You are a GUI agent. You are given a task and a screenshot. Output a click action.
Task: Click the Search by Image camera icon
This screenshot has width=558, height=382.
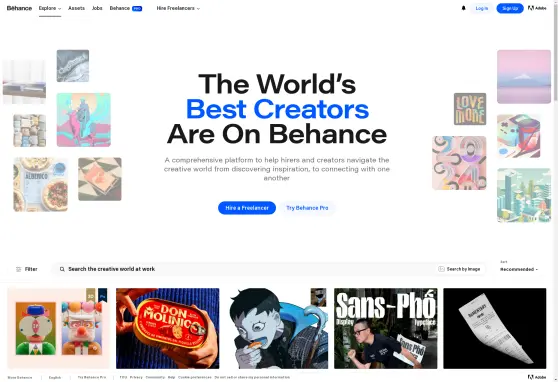click(x=441, y=269)
